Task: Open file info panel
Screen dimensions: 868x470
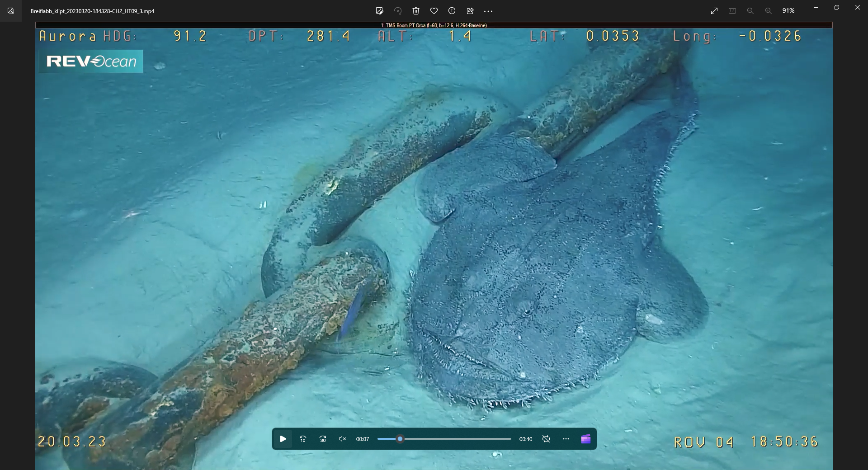Action: point(452,11)
